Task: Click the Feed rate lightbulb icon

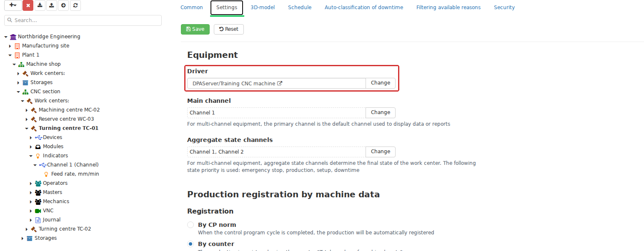Action: click(x=46, y=174)
